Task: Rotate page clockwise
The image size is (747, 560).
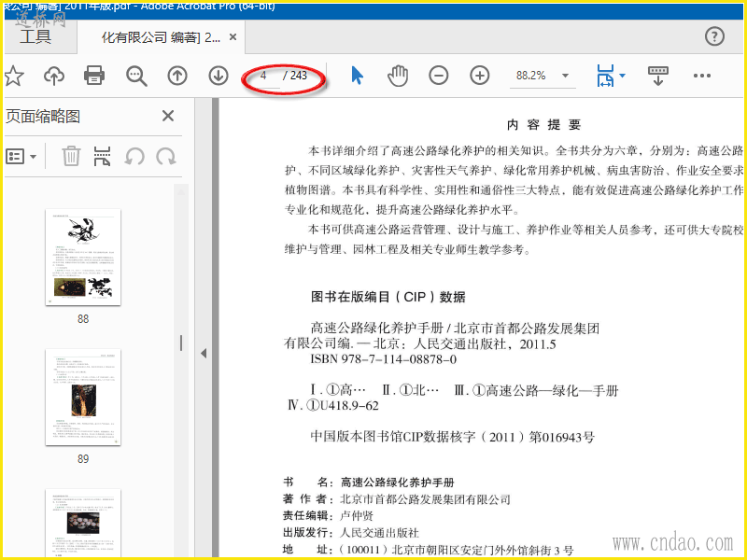Action: coord(166,156)
